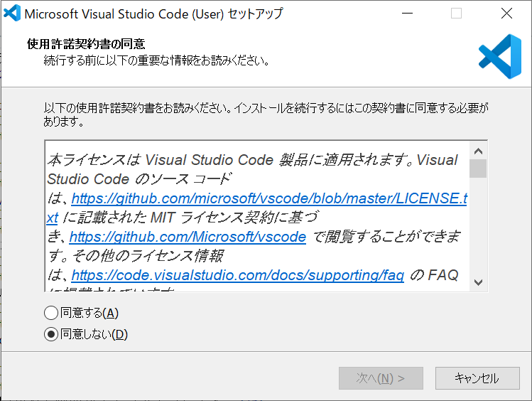532x401 pixels.
Task: Close the setup window
Action: pyautogui.click(x=506, y=14)
